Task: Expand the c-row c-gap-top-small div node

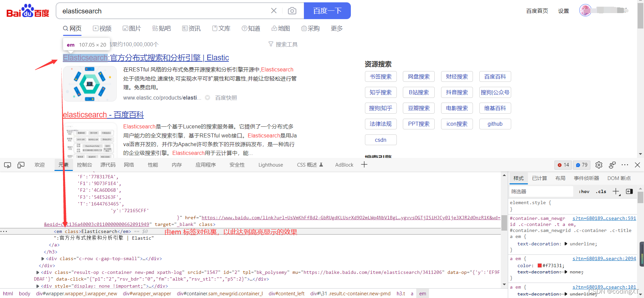Action: click(43, 259)
